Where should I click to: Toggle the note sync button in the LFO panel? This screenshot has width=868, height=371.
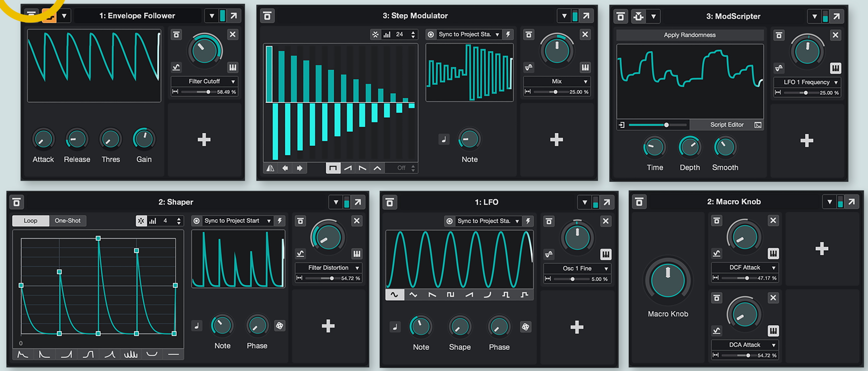[x=395, y=327]
